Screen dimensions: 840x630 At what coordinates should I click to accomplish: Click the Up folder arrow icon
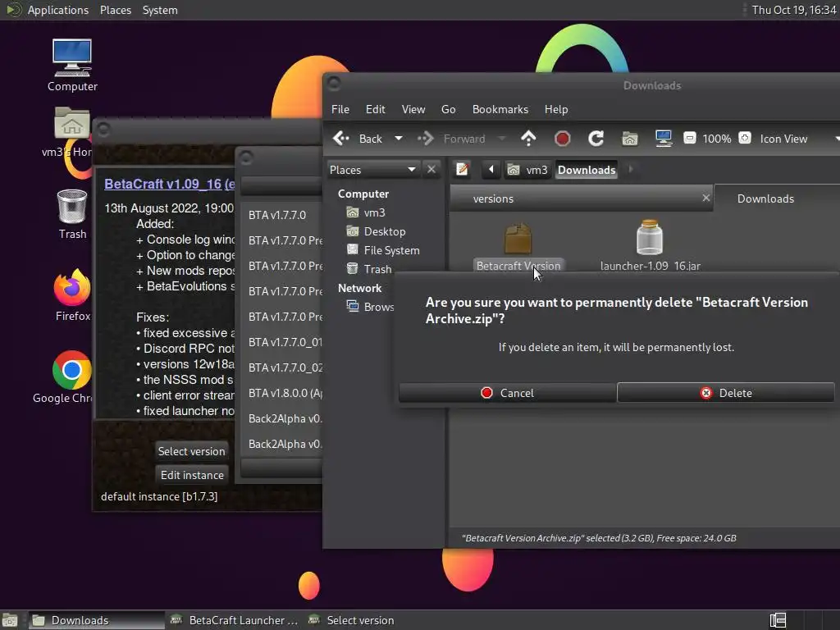coord(528,139)
